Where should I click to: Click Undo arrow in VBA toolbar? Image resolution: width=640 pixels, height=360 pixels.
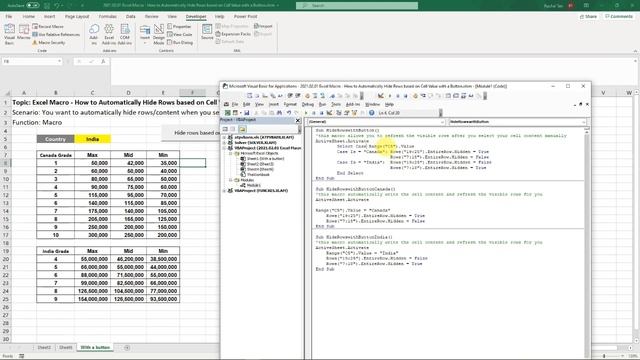(289, 113)
